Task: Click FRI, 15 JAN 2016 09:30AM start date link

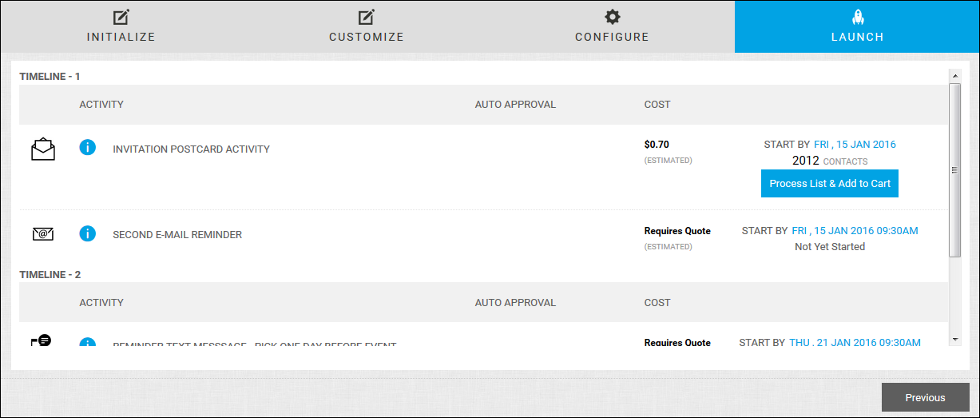Action: point(855,231)
